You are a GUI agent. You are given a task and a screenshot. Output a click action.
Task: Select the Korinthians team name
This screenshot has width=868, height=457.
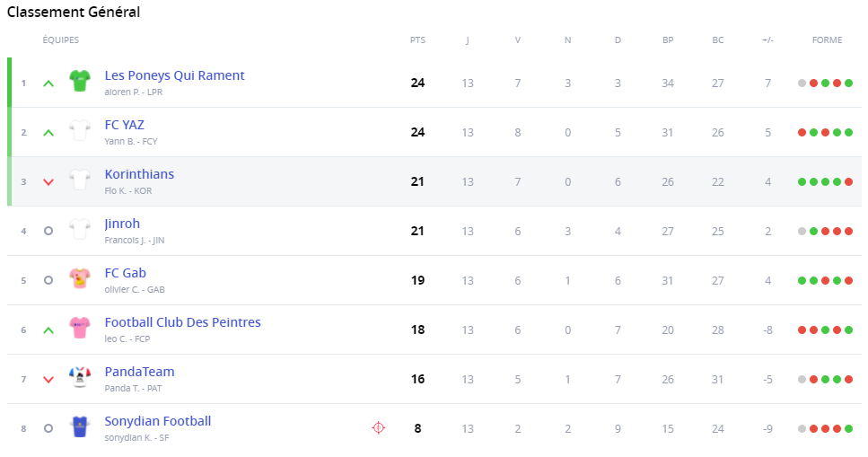139,174
